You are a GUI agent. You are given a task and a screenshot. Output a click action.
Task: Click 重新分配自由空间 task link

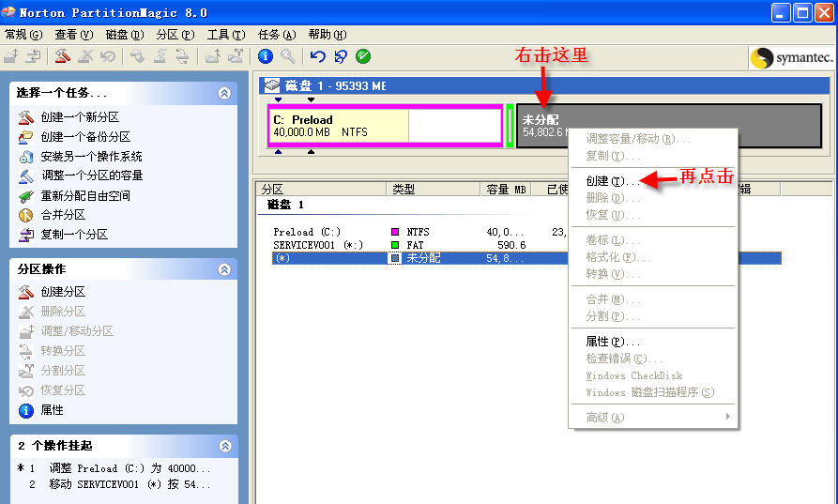[85, 195]
